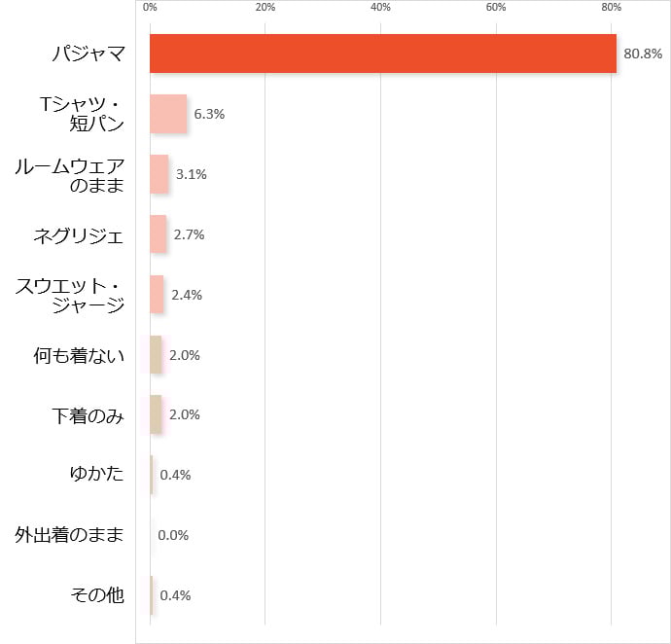Click the 6.3% data label

(x=209, y=114)
